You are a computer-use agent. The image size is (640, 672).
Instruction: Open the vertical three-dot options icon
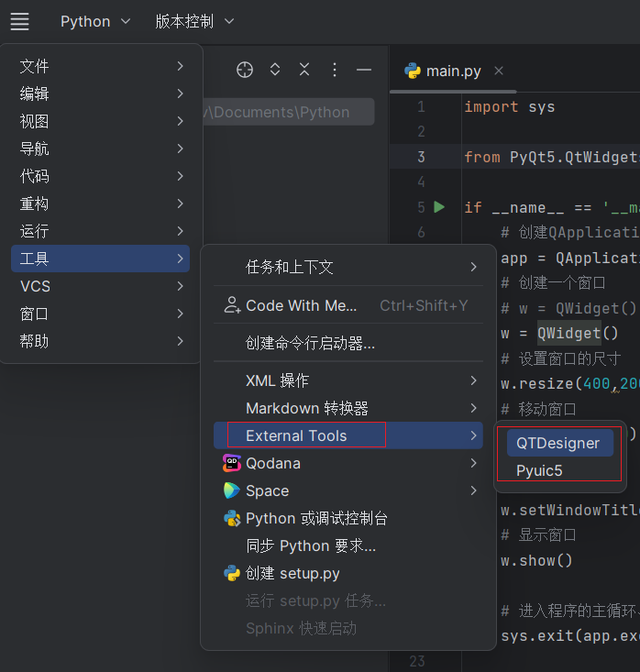pos(335,70)
